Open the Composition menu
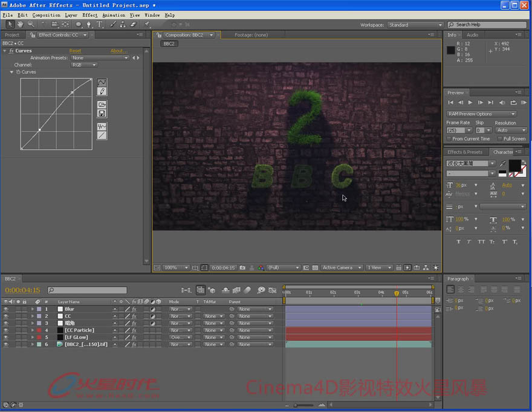The width and height of the screenshot is (532, 412). [x=46, y=15]
